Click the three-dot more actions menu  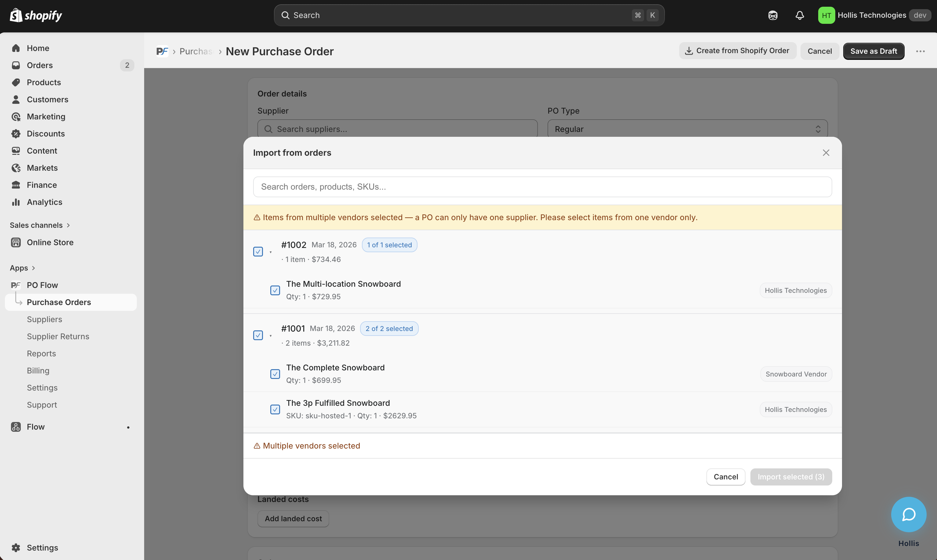(x=920, y=51)
